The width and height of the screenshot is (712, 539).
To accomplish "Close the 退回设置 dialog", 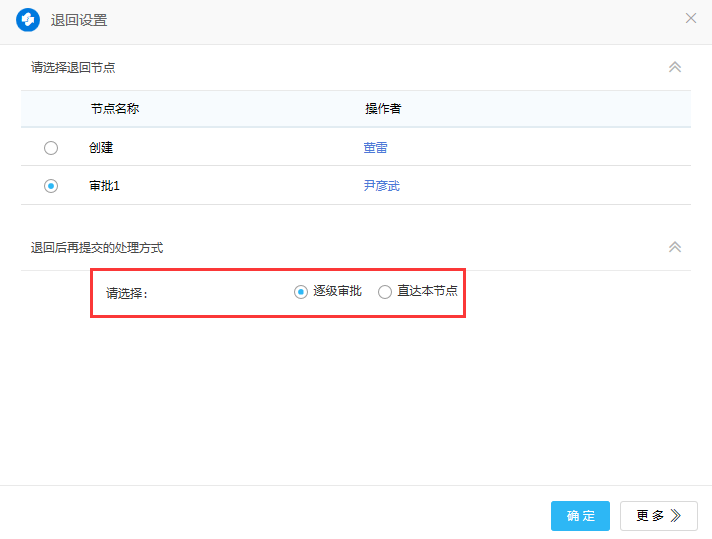I will pyautogui.click(x=691, y=18).
